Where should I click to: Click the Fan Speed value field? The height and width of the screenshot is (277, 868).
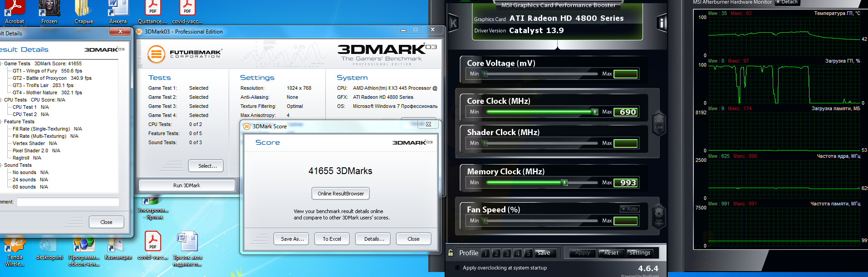pyautogui.click(x=626, y=221)
